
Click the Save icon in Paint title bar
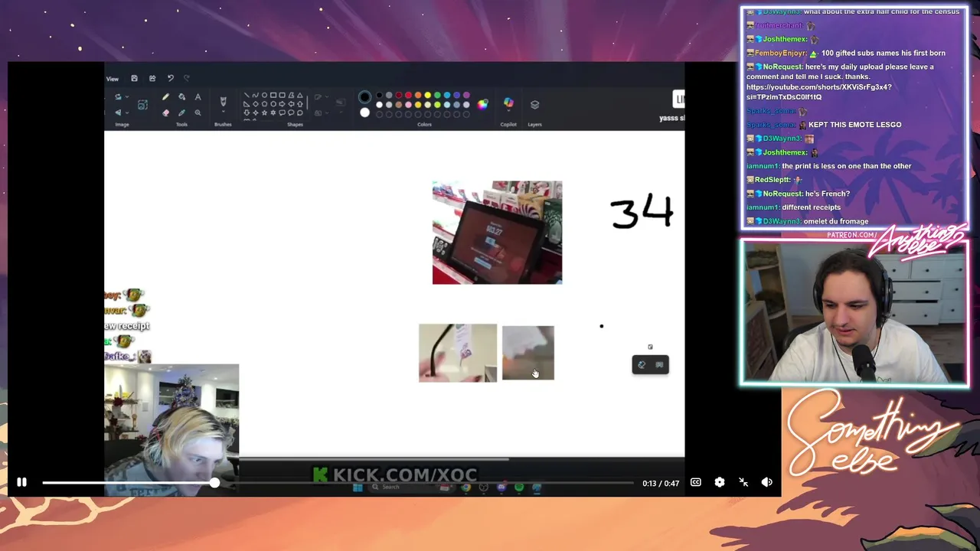pyautogui.click(x=134, y=78)
